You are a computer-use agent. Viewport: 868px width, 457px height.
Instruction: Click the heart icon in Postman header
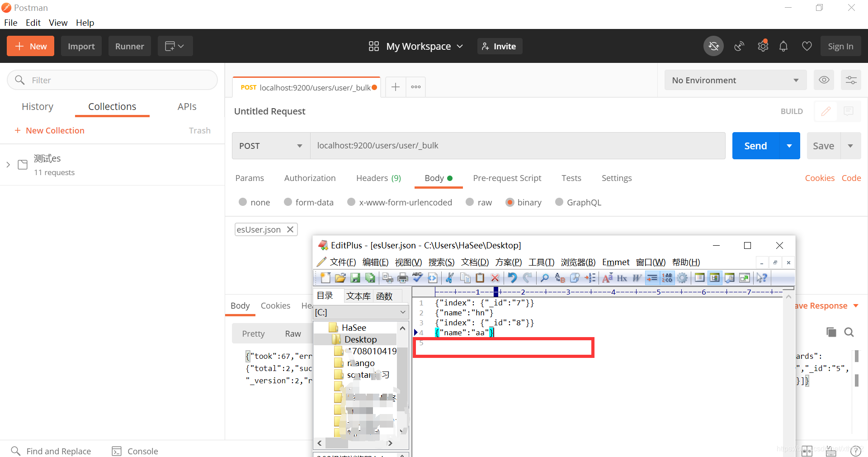click(x=807, y=46)
